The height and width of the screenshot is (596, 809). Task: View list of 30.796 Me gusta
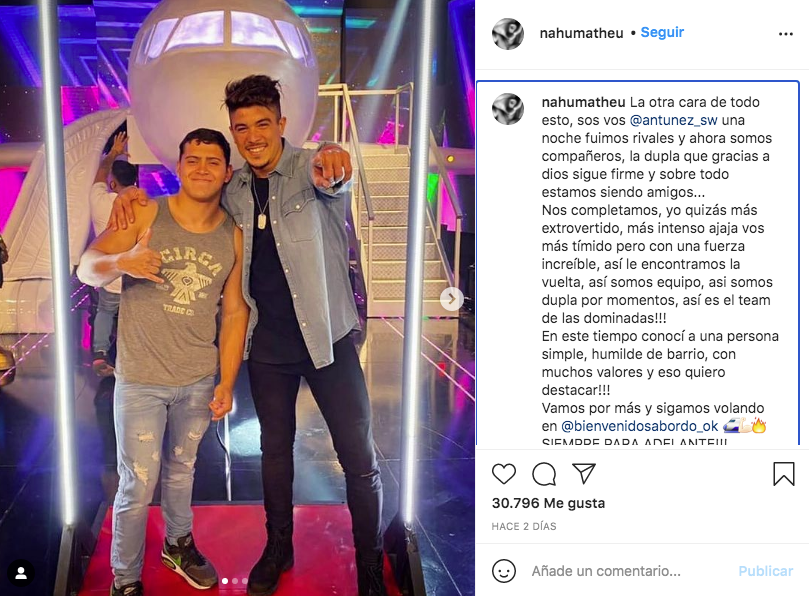point(548,503)
